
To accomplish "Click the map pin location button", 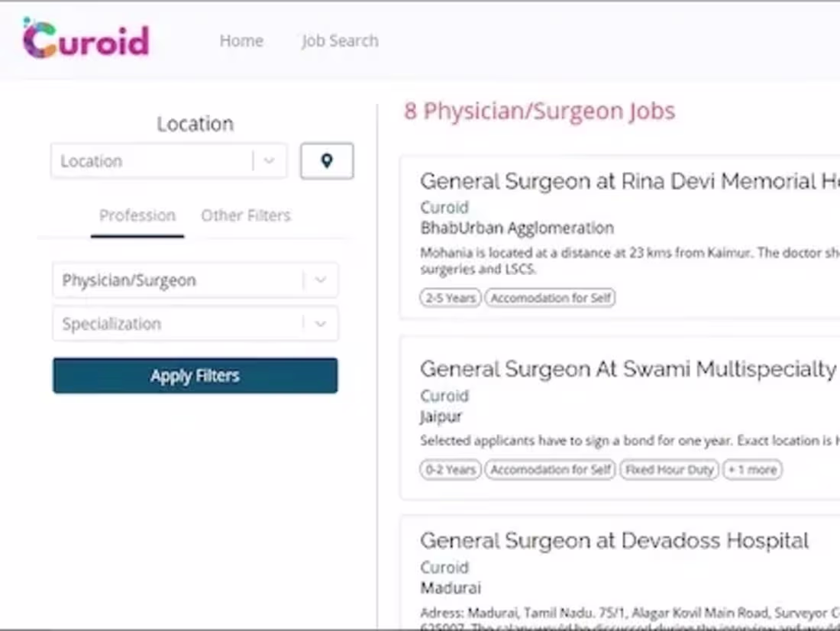I will (x=327, y=161).
